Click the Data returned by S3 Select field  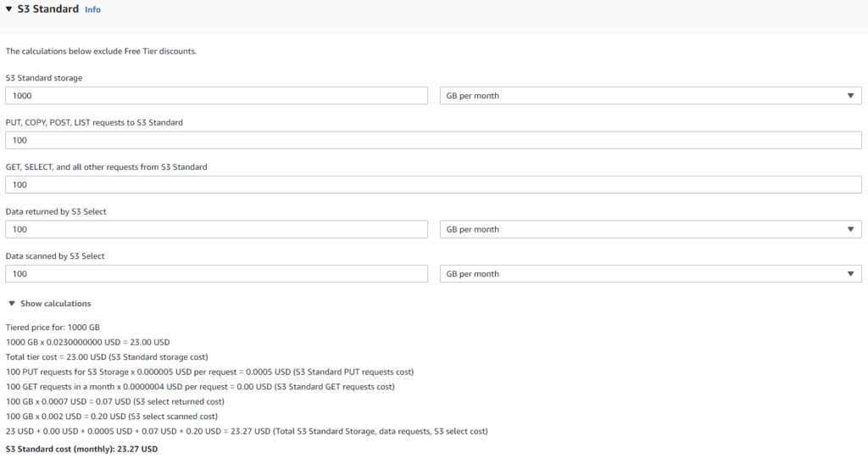pos(216,229)
